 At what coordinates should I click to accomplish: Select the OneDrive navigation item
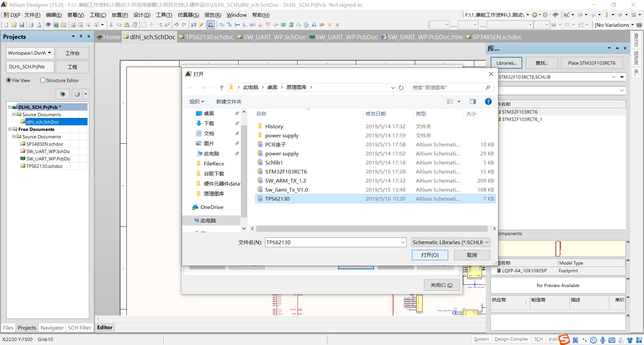coord(212,207)
